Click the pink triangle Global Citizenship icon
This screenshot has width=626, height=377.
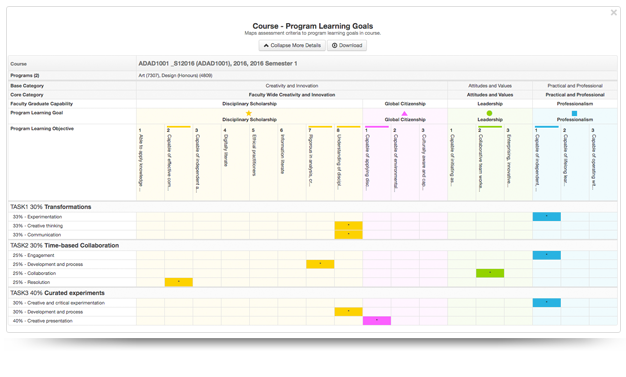pos(404,113)
